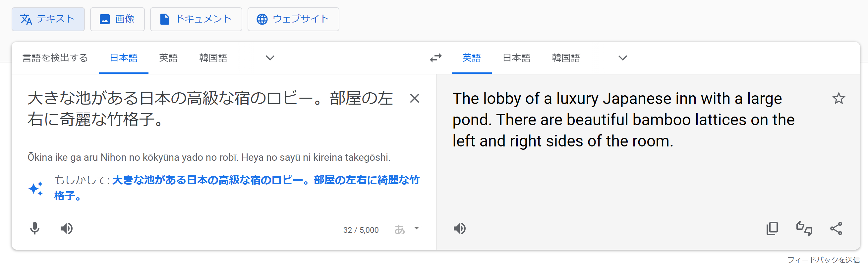Screen dimensions: 868x268
Task: Switch source language detection to 言語を検出する
Action: [55, 58]
